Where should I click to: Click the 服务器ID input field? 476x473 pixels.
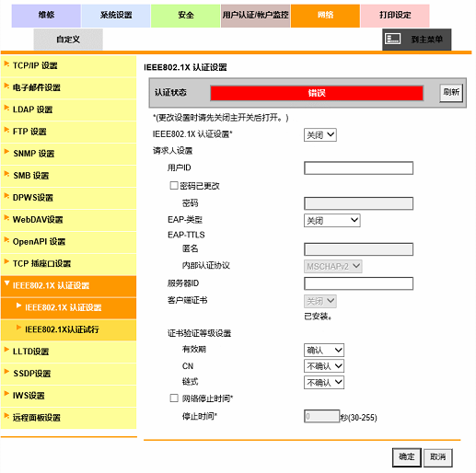click(x=358, y=283)
